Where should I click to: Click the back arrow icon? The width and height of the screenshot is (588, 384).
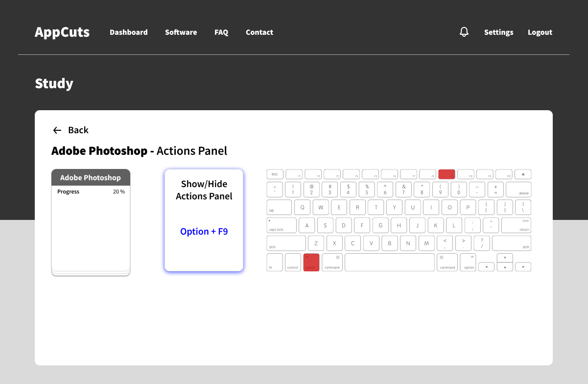pos(57,130)
